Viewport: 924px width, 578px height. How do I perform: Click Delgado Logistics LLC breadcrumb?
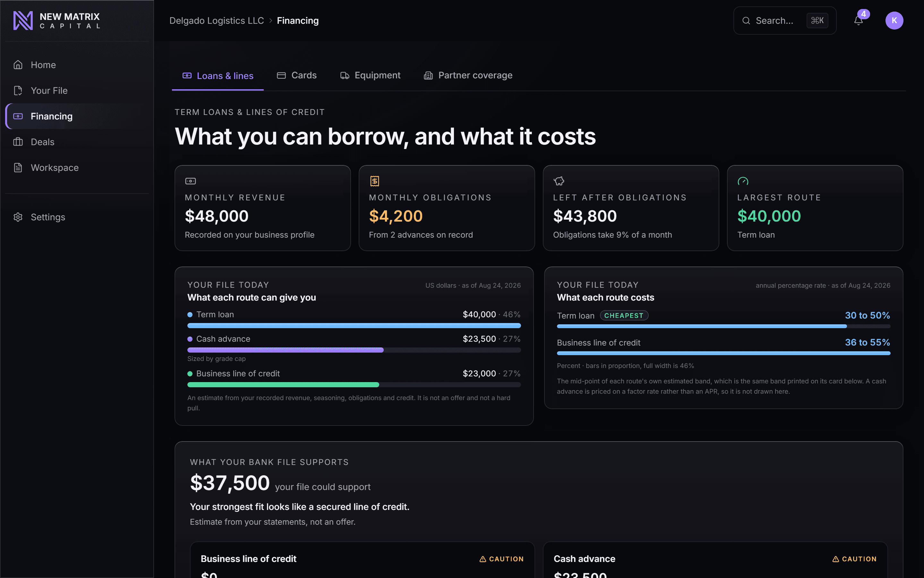point(217,21)
